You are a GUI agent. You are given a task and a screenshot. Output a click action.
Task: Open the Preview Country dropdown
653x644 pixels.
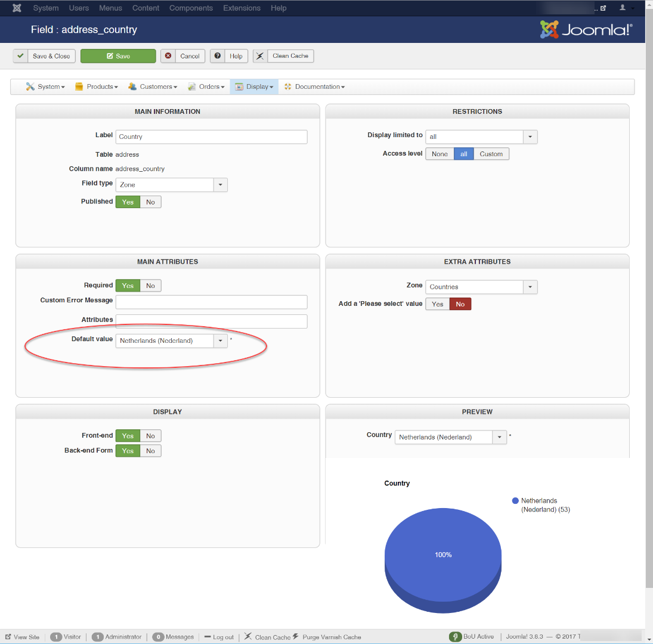point(451,437)
